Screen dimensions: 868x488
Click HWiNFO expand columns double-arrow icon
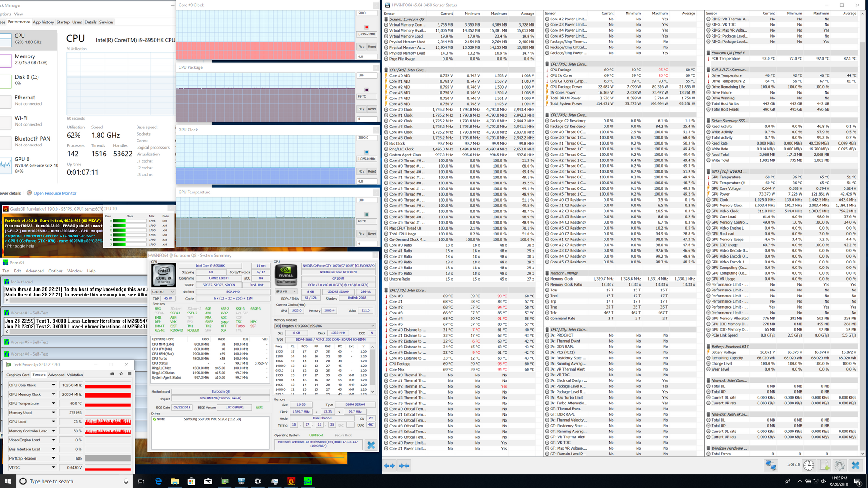point(389,465)
